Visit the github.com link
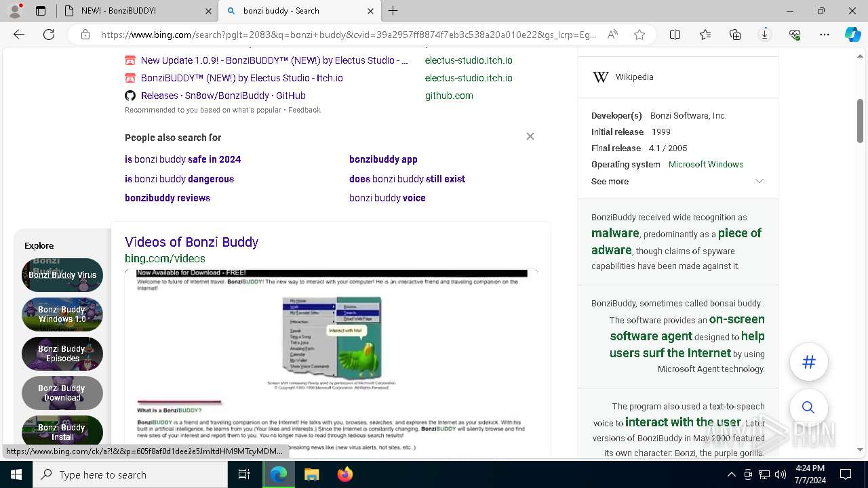Image resolution: width=868 pixels, height=488 pixels. (449, 96)
